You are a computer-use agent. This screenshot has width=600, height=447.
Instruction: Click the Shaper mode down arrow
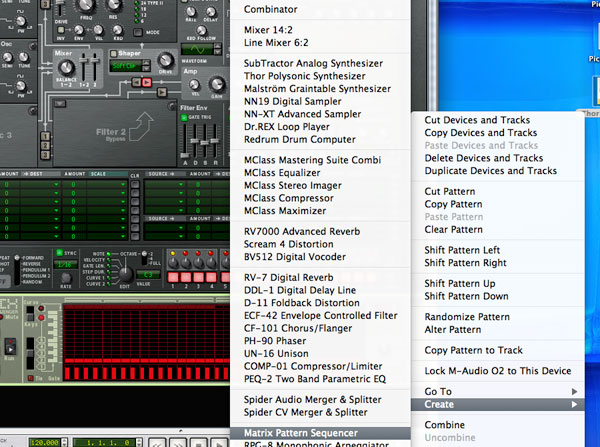click(x=146, y=69)
